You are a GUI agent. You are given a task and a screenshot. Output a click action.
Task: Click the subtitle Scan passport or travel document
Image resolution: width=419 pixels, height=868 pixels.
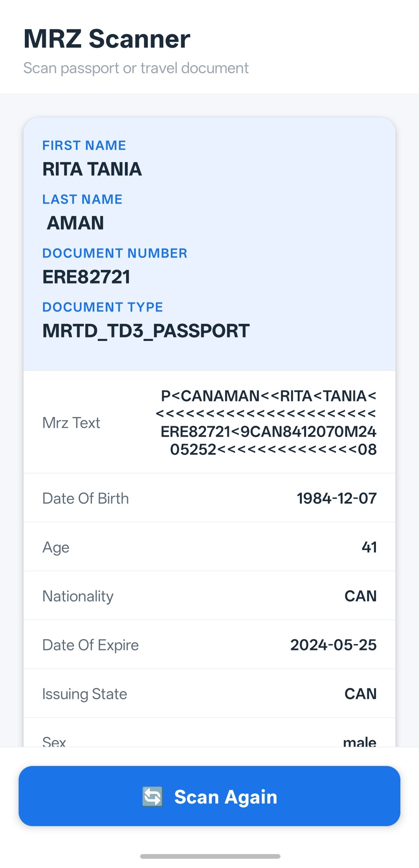(136, 68)
